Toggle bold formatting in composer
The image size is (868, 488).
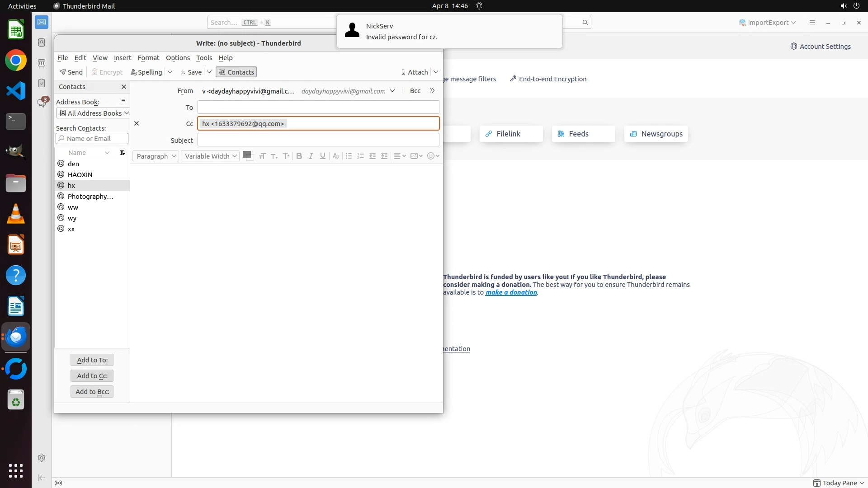point(299,156)
